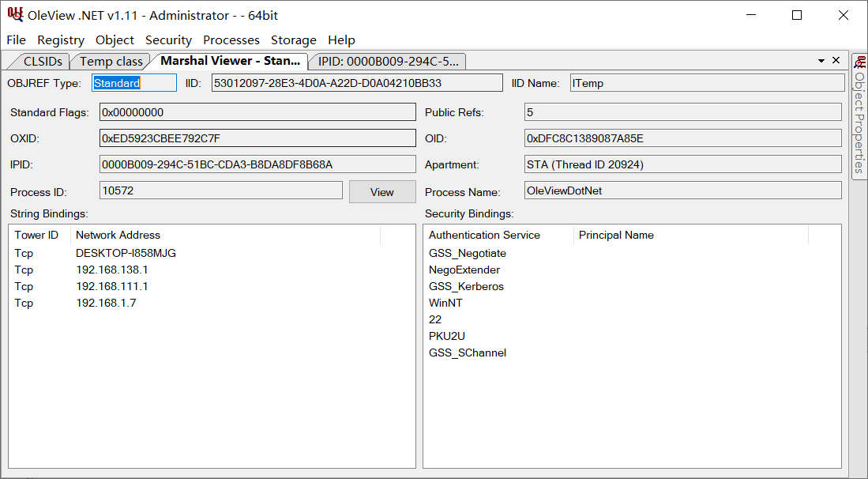Minimize the OleView .NET window
Image resolution: width=868 pixels, height=479 pixels.
[750, 15]
